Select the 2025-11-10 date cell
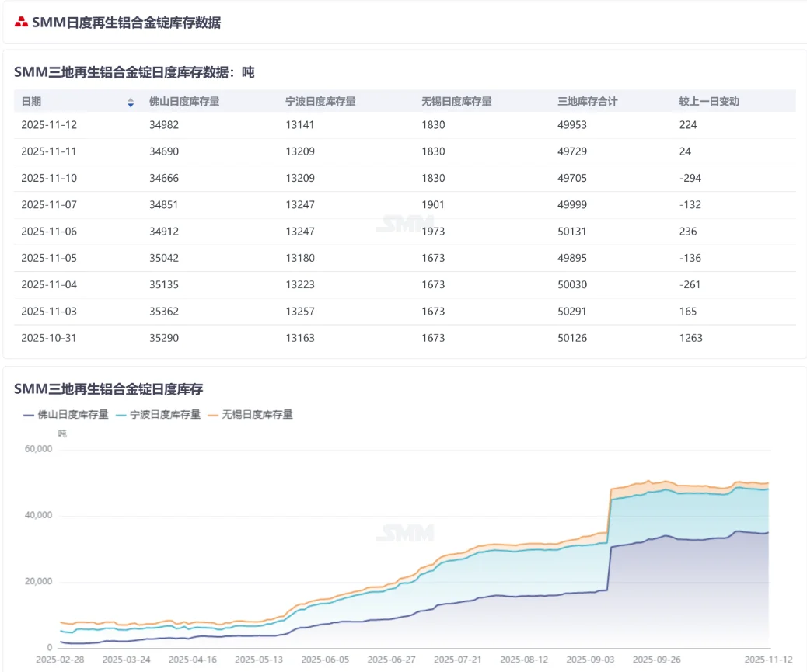The width and height of the screenshot is (807, 672). pyautogui.click(x=49, y=179)
